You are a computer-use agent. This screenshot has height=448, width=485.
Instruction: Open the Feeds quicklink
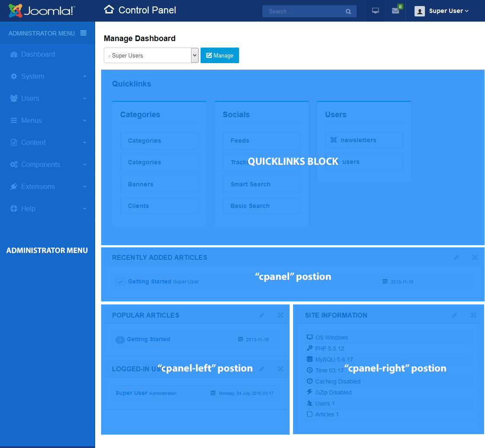262,141
